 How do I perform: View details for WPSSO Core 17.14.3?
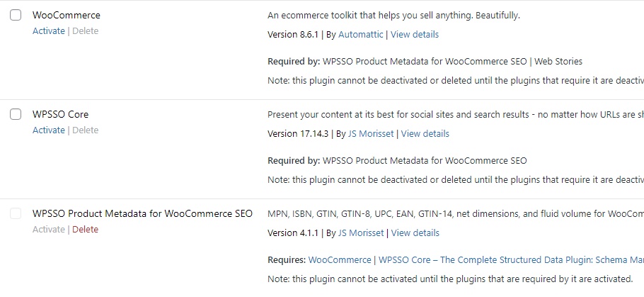click(425, 133)
